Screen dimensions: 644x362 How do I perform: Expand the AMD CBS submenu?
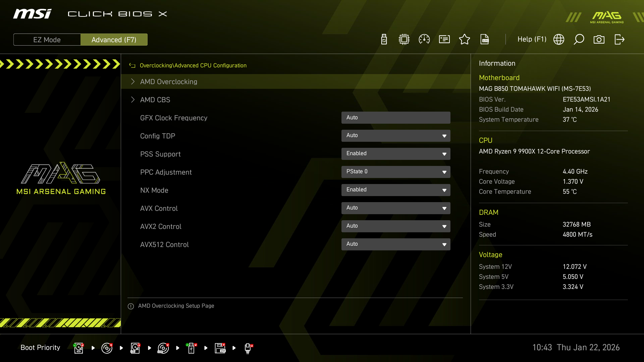[155, 100]
